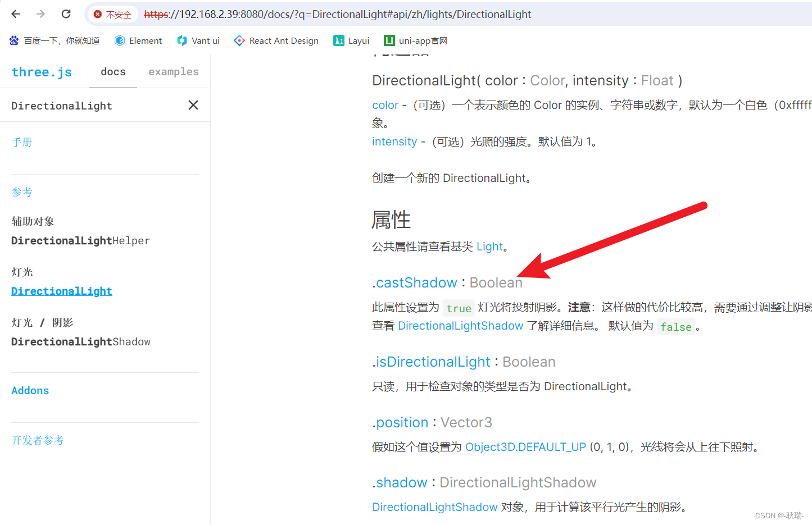
Task: Jump to the 手册 section heading
Action: coord(22,142)
